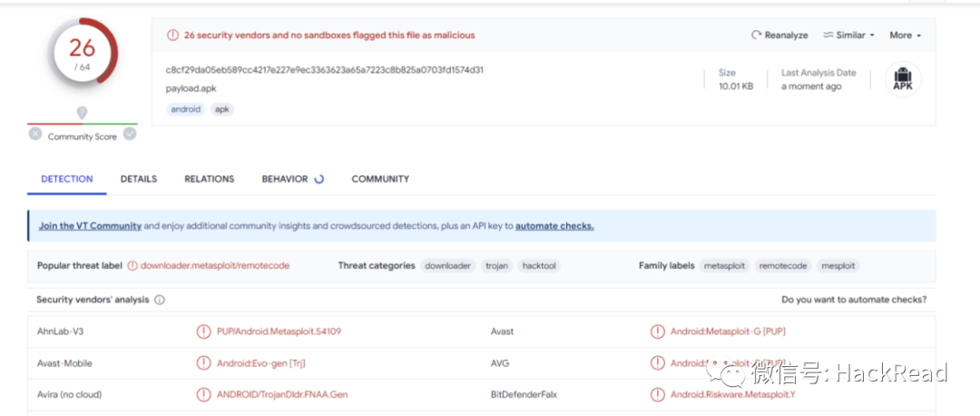Select the hacktool threat category chip
Image resolution: width=980 pixels, height=416 pixels.
tap(539, 266)
